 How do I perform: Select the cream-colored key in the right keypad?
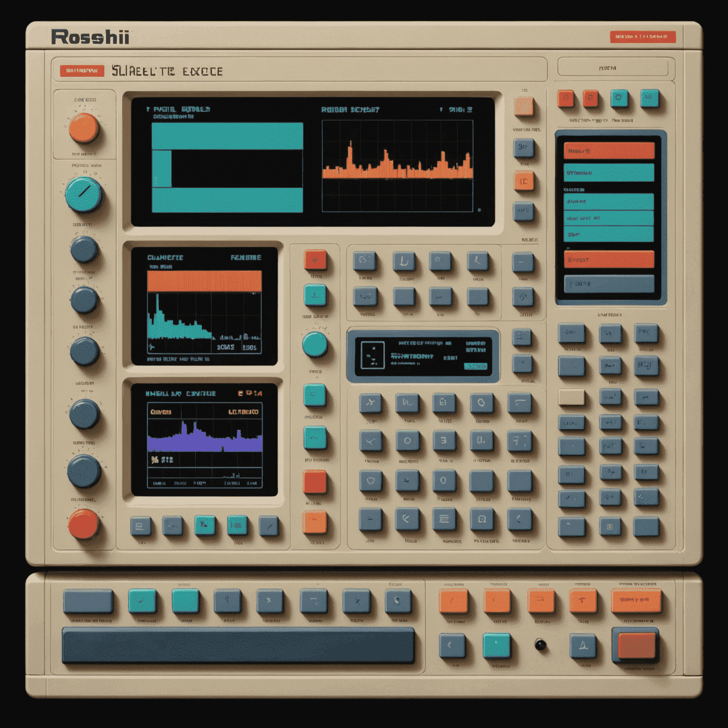(571, 397)
